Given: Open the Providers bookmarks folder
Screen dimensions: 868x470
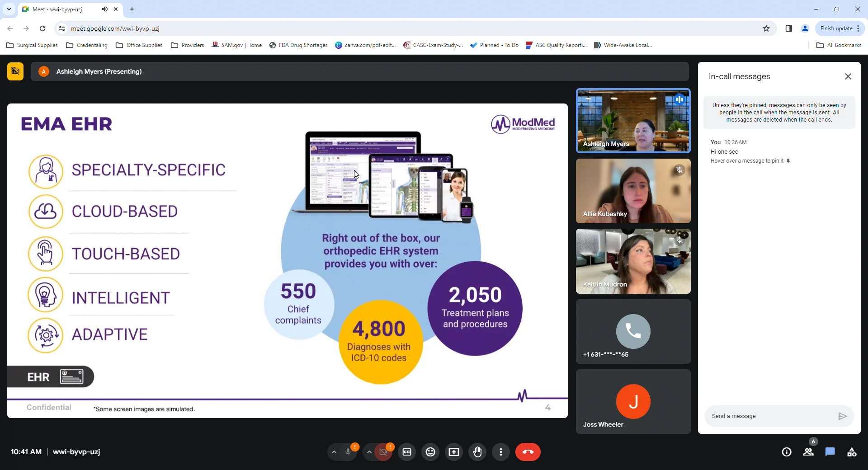Looking at the screenshot, I should click(187, 45).
